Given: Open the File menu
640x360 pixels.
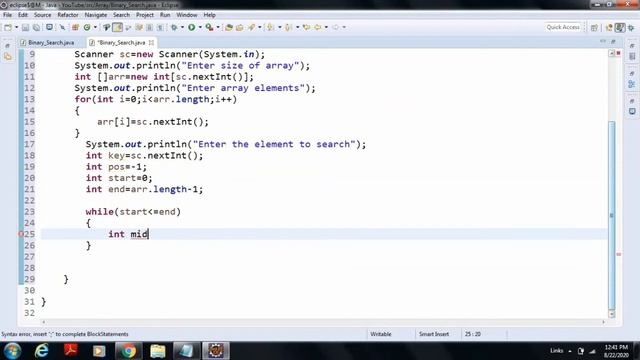Looking at the screenshot, I should [7, 15].
